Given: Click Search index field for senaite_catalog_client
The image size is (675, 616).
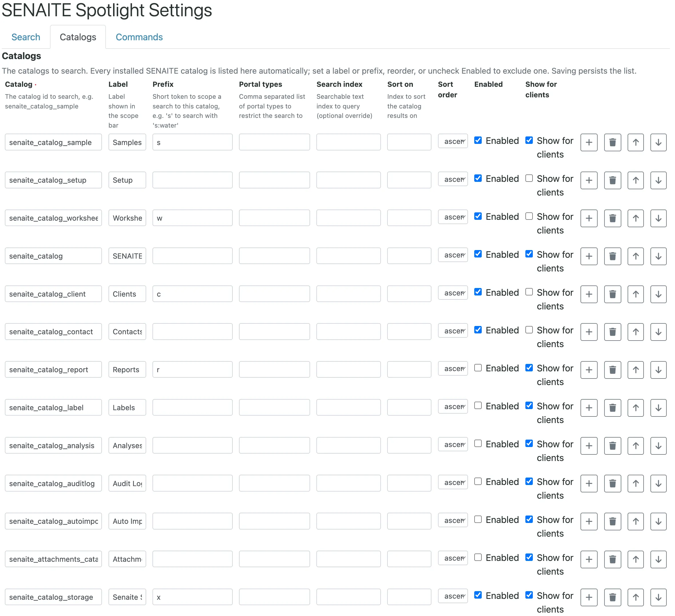Looking at the screenshot, I should click(x=348, y=294).
